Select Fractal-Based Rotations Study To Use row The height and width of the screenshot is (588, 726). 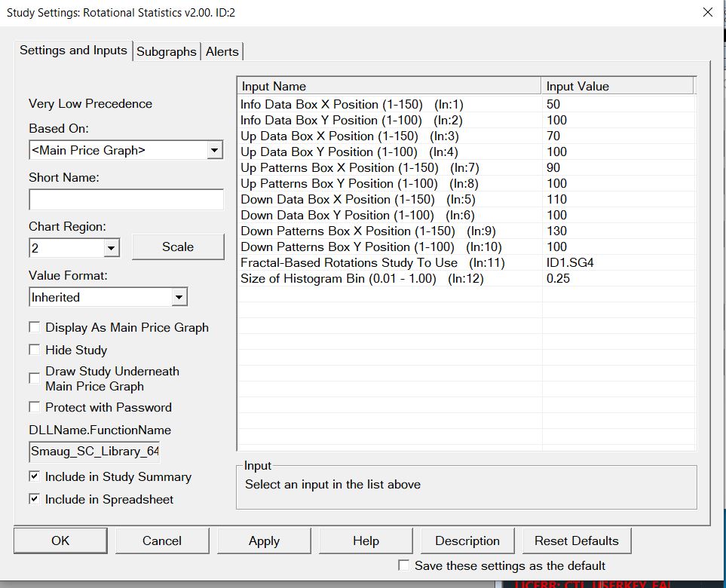(x=466, y=262)
